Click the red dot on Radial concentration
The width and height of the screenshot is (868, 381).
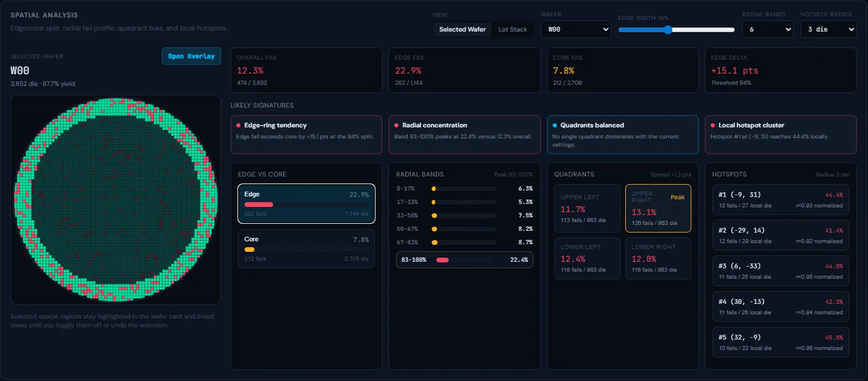pyautogui.click(x=397, y=126)
